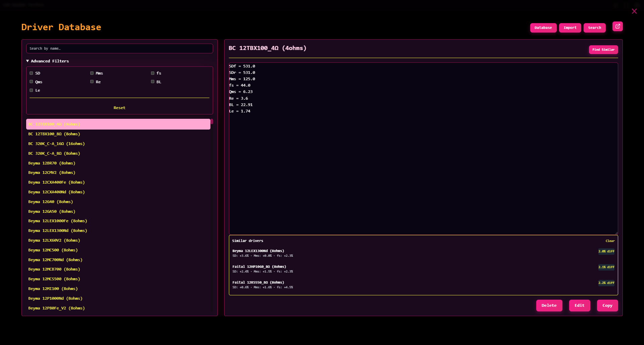Toggle the Mms filter checkbox
This screenshot has height=345, width=644.
(92, 73)
